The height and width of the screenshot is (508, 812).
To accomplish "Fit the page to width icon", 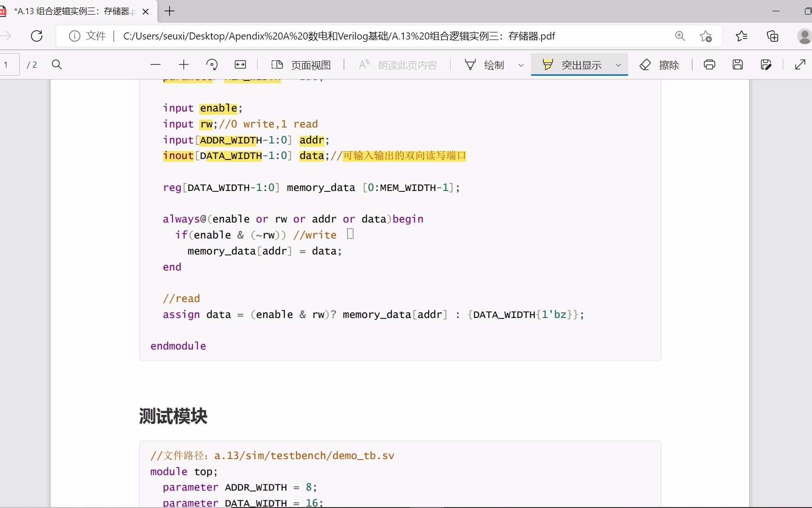I will click(240, 64).
